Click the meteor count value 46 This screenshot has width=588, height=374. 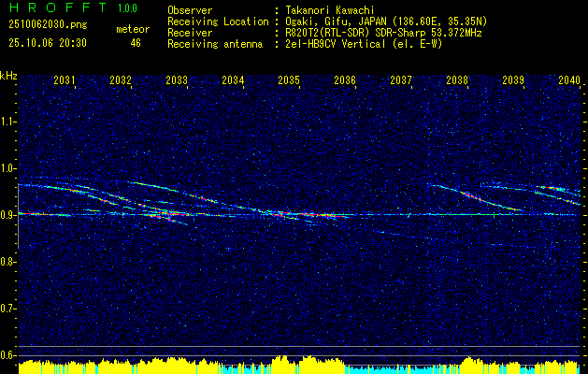(136, 43)
